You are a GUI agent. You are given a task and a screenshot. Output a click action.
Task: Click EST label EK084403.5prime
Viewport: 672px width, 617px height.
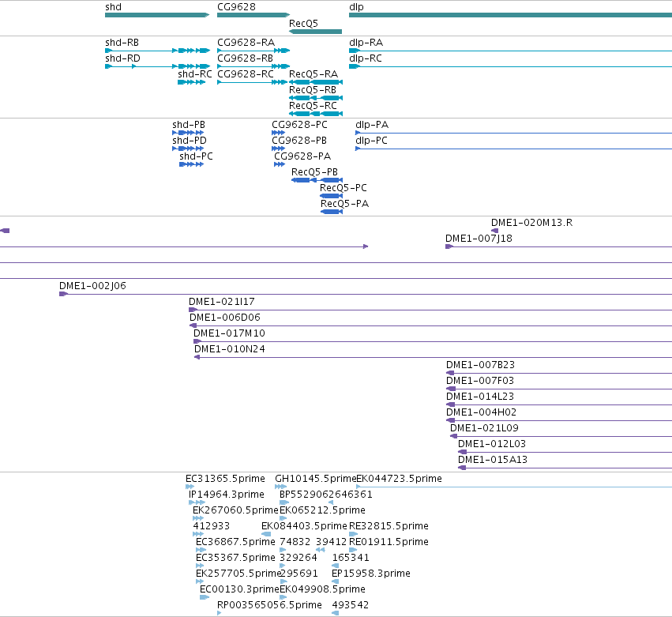pyautogui.click(x=304, y=527)
